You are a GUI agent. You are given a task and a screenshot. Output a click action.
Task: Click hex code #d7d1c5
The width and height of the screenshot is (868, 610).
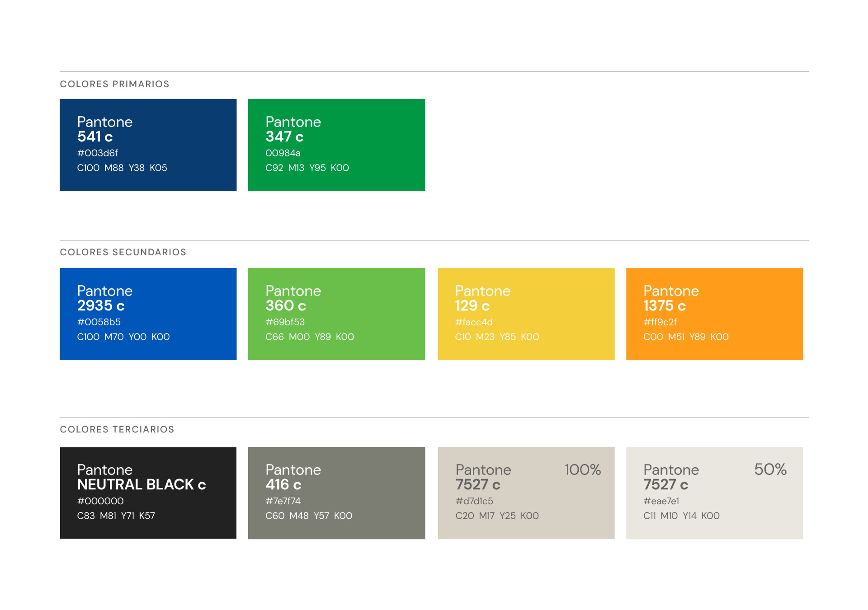[x=474, y=501]
